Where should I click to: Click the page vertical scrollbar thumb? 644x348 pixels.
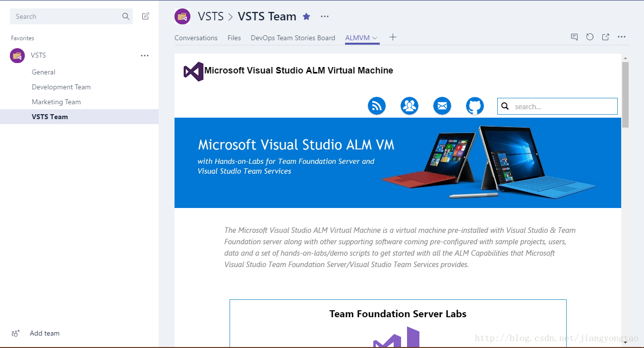625,94
